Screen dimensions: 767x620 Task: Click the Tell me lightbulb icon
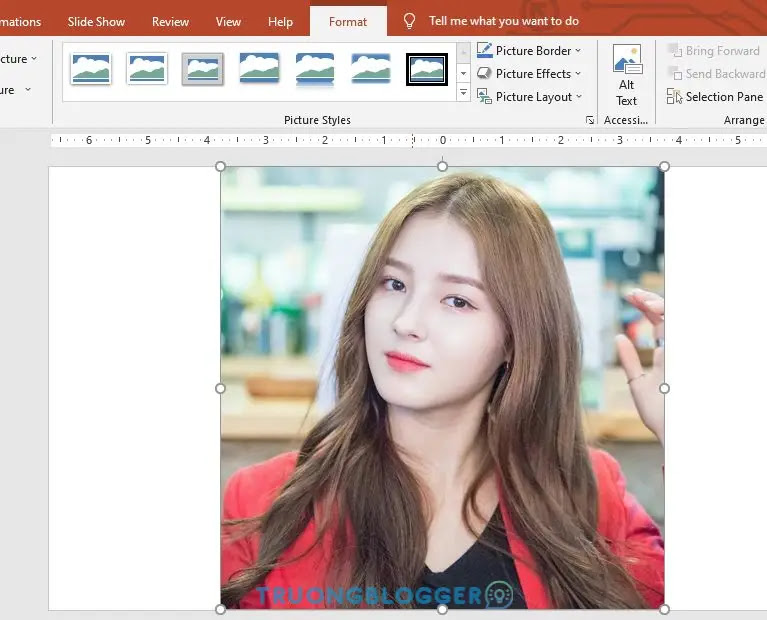click(x=409, y=21)
